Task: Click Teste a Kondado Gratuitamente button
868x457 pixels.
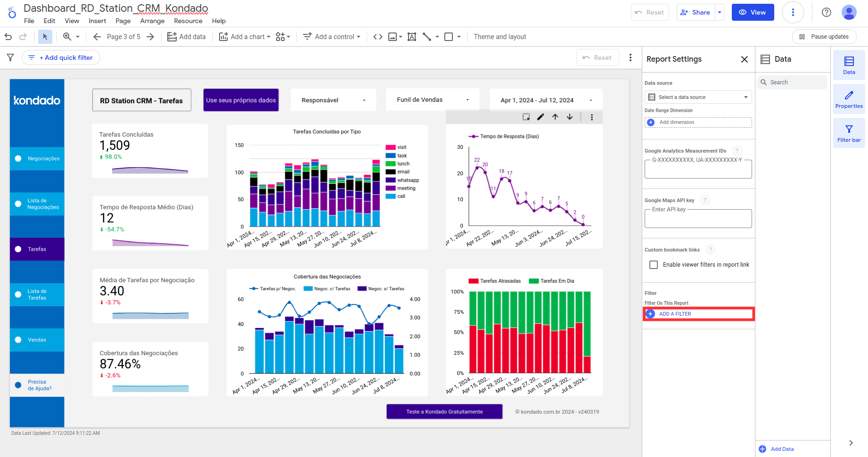Action: point(444,411)
